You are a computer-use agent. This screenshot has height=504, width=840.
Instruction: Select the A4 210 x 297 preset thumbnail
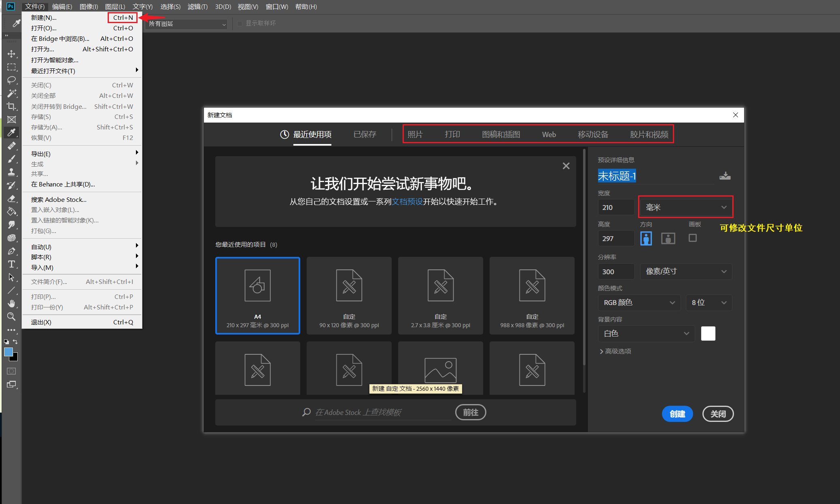click(x=257, y=295)
